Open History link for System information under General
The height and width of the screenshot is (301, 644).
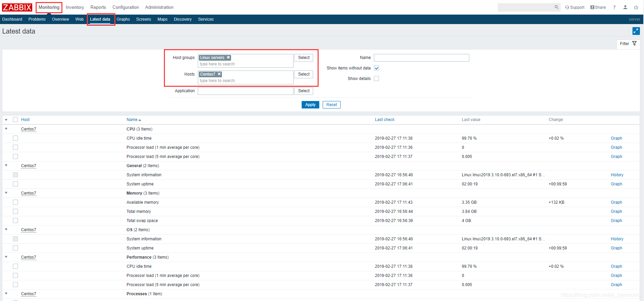(617, 175)
